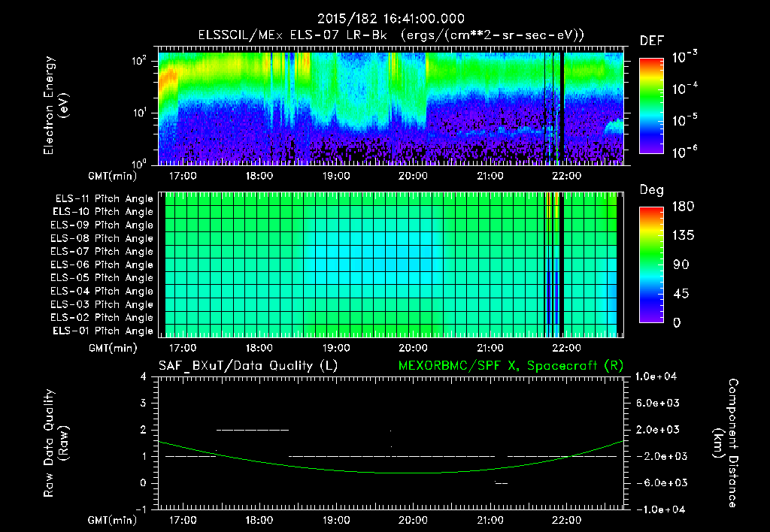Click the ELS-04 Pitch Angle row label
Viewport: 770px width, 532px height.
coord(102,291)
